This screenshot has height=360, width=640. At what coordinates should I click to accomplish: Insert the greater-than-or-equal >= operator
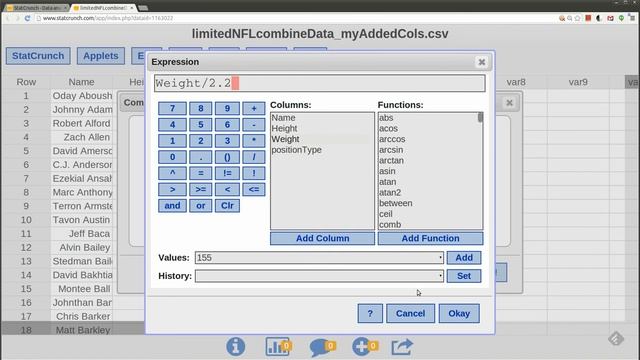(200, 189)
